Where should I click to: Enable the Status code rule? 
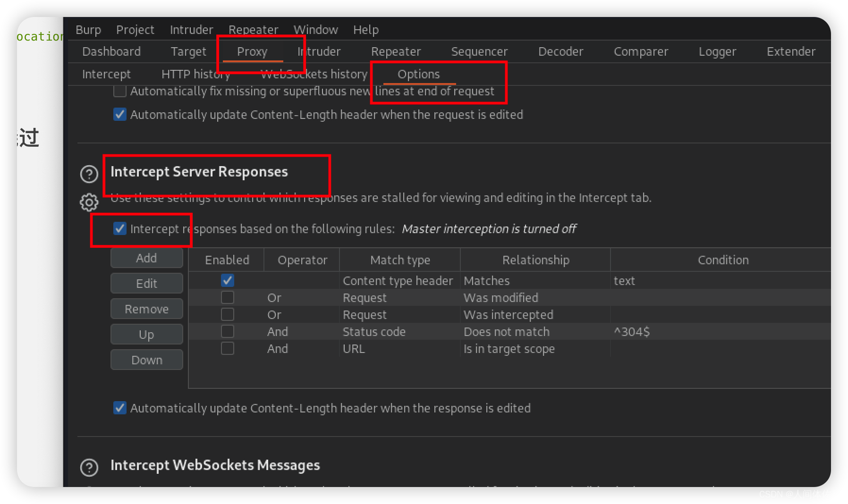pos(228,331)
